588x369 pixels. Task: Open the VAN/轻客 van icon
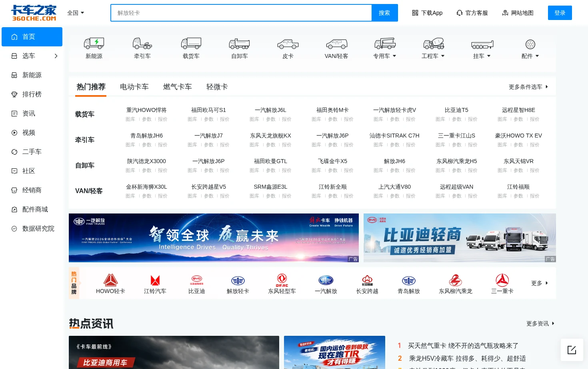pos(336,44)
